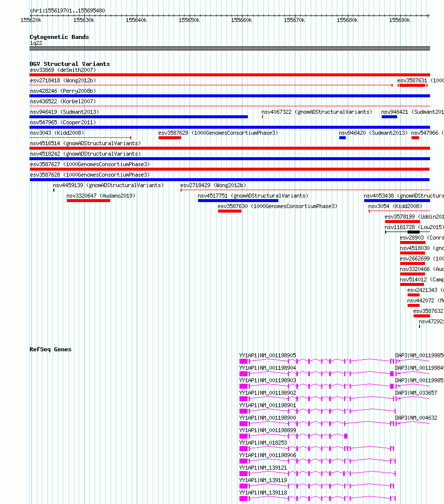Open the YY1AP1|NM_001198906 transcript label
This screenshot has width=444, height=504.
pyautogui.click(x=267, y=456)
